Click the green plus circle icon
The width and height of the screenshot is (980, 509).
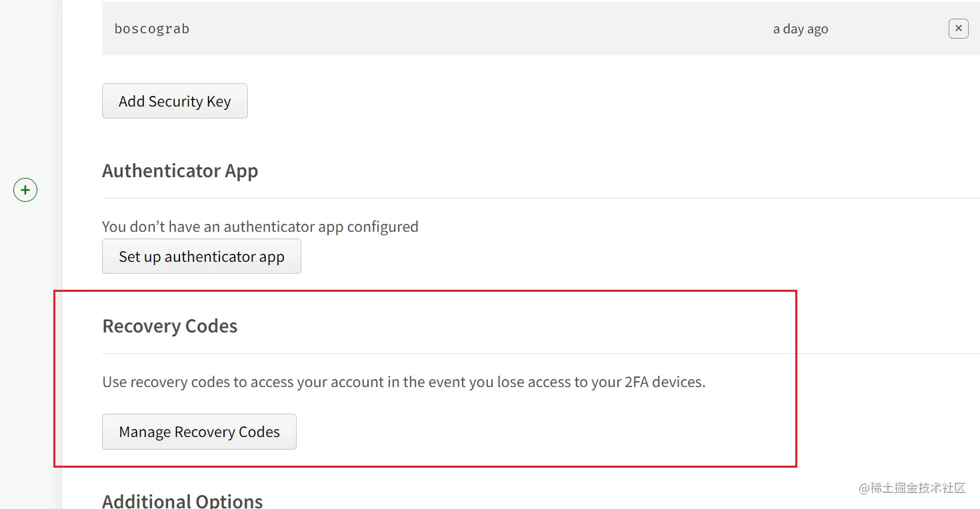pos(25,190)
